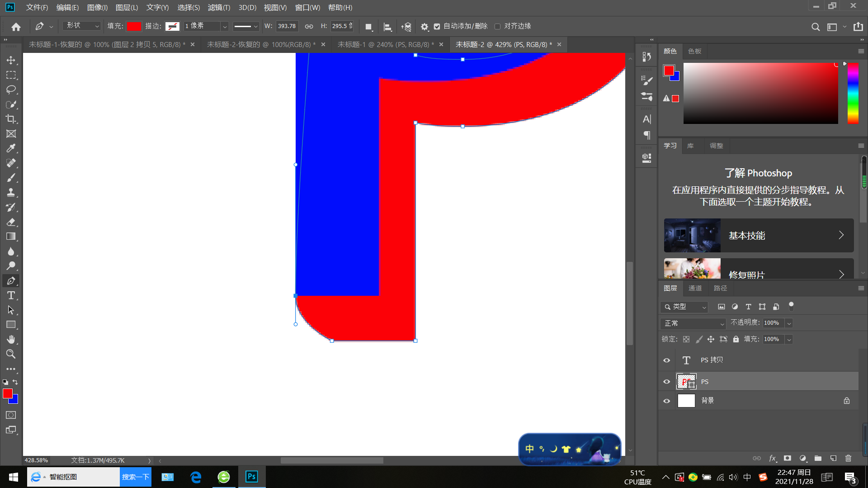
Task: Select the Eraser tool
Action: tap(11, 222)
